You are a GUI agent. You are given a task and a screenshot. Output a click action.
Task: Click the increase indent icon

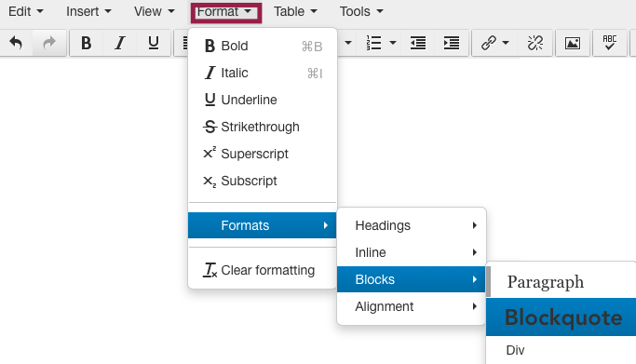tap(452, 43)
